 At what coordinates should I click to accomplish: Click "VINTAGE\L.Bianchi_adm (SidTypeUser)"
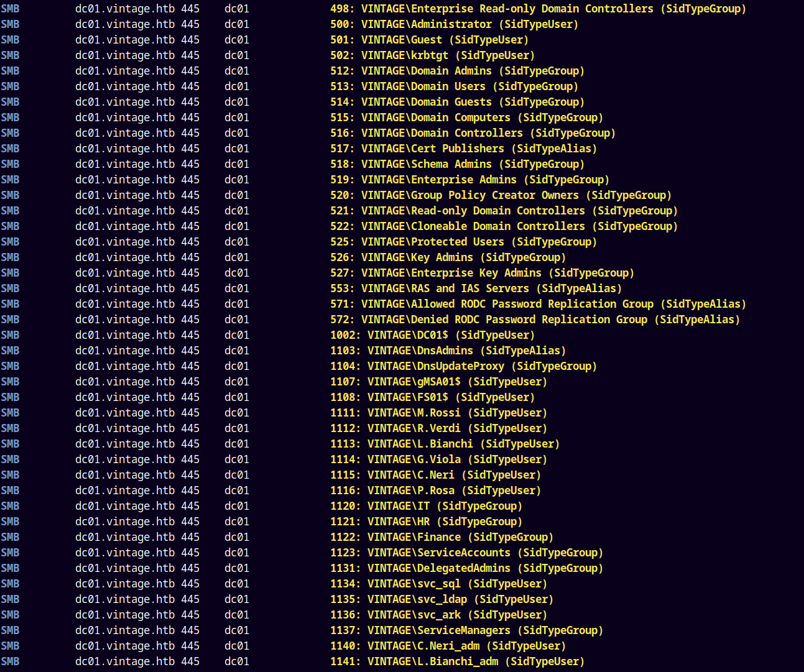[x=476, y=661]
